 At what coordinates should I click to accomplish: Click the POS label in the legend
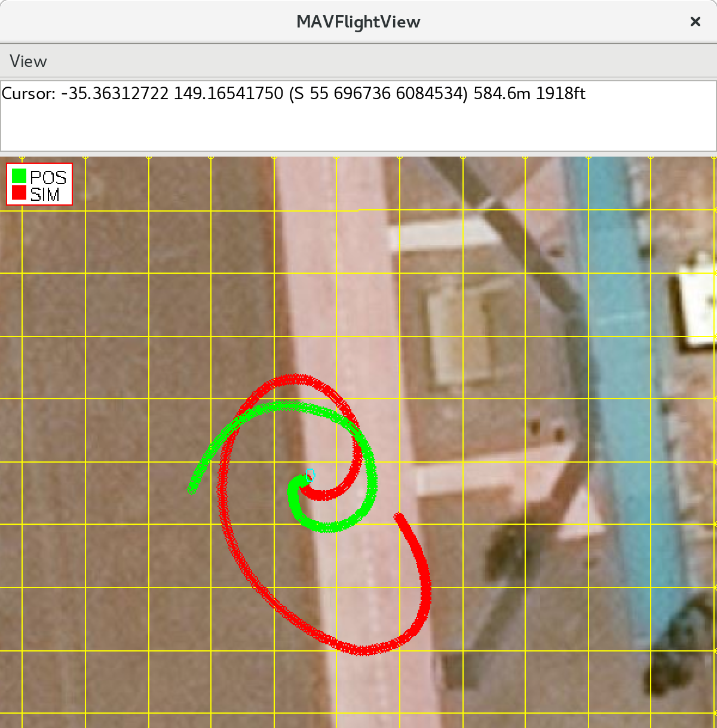[48, 177]
